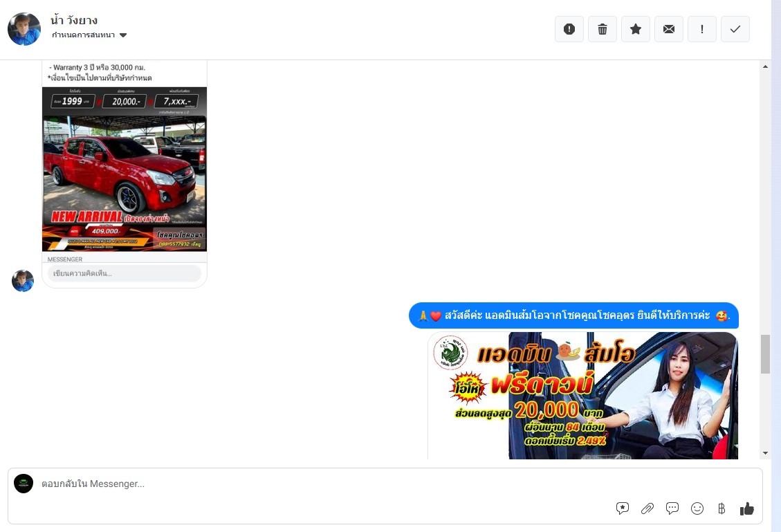
Task: Open the emoji picker smiley icon
Action: click(x=697, y=508)
